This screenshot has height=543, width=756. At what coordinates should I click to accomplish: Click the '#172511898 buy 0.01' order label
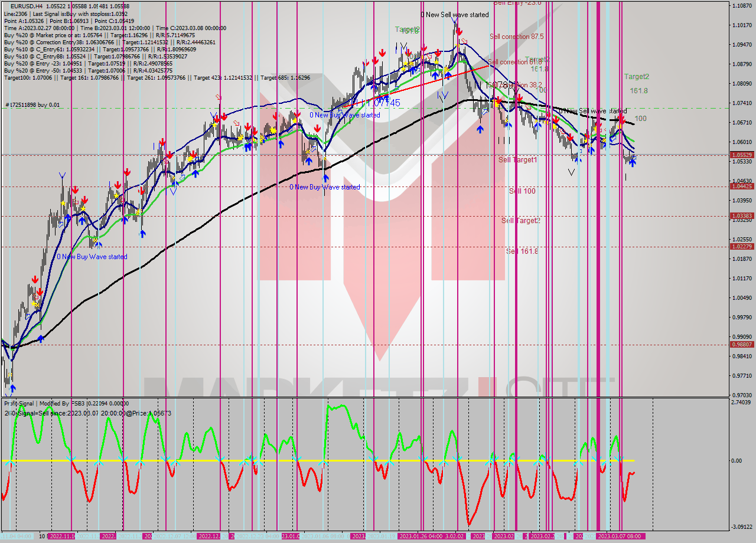[x=33, y=105]
